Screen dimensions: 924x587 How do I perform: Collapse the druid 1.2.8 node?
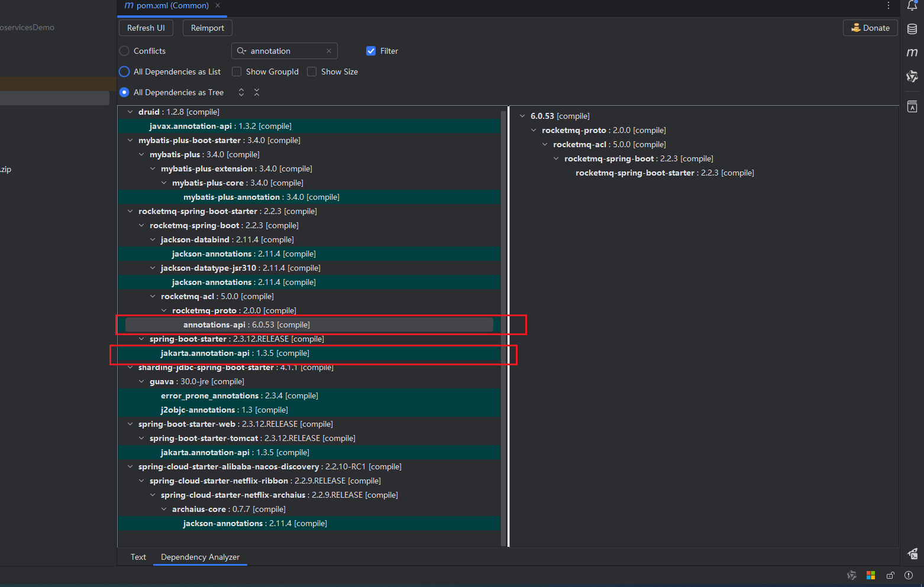tap(130, 112)
